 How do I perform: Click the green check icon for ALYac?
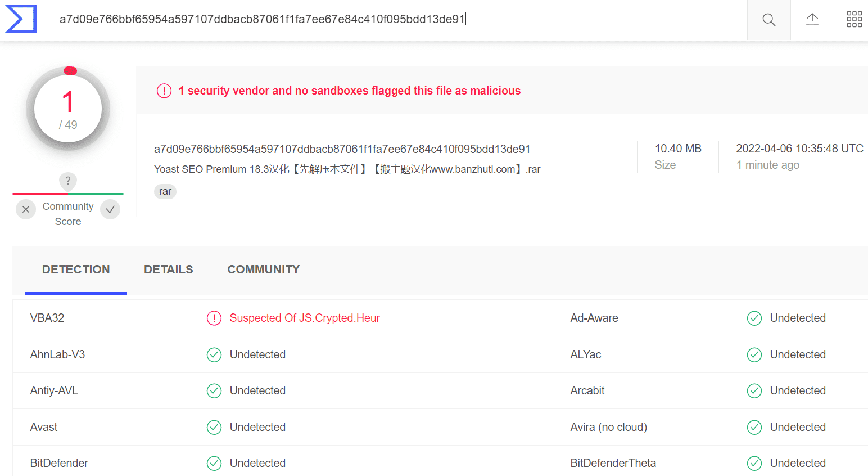(754, 355)
